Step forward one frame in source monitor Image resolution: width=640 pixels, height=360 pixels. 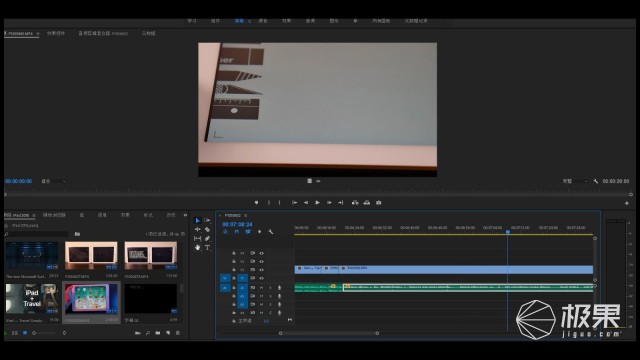329,202
